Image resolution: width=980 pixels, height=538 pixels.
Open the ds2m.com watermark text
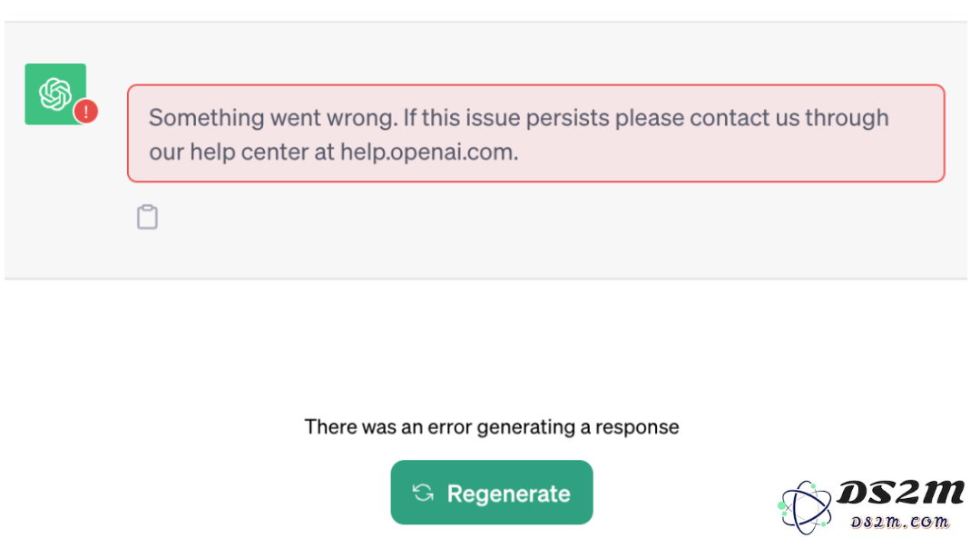point(900,522)
